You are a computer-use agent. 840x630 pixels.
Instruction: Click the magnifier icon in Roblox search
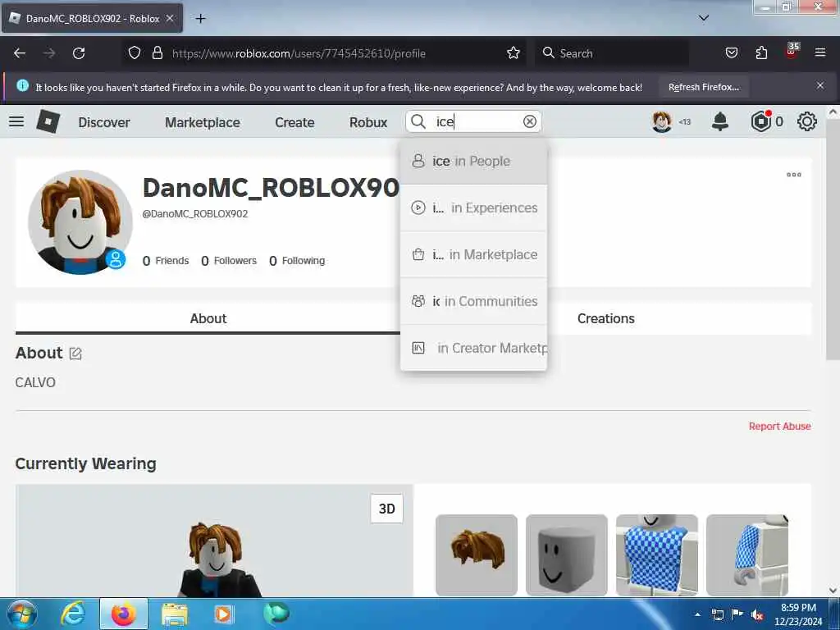click(x=418, y=121)
